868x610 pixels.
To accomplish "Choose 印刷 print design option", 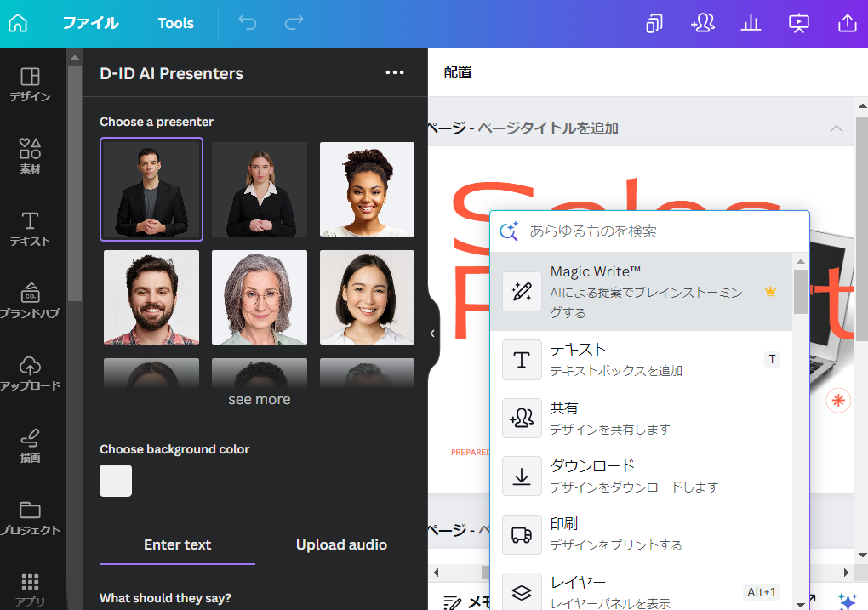I will click(641, 534).
